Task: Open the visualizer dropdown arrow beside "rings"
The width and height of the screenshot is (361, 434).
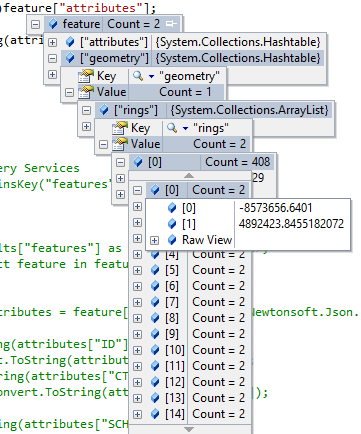Action: pyautogui.click(x=185, y=128)
